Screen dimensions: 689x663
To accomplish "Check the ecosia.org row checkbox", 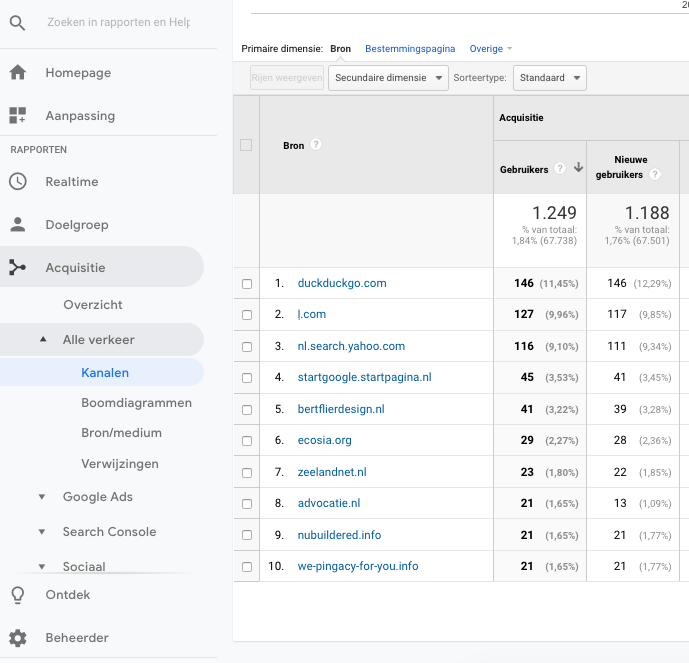I will click(x=247, y=441).
